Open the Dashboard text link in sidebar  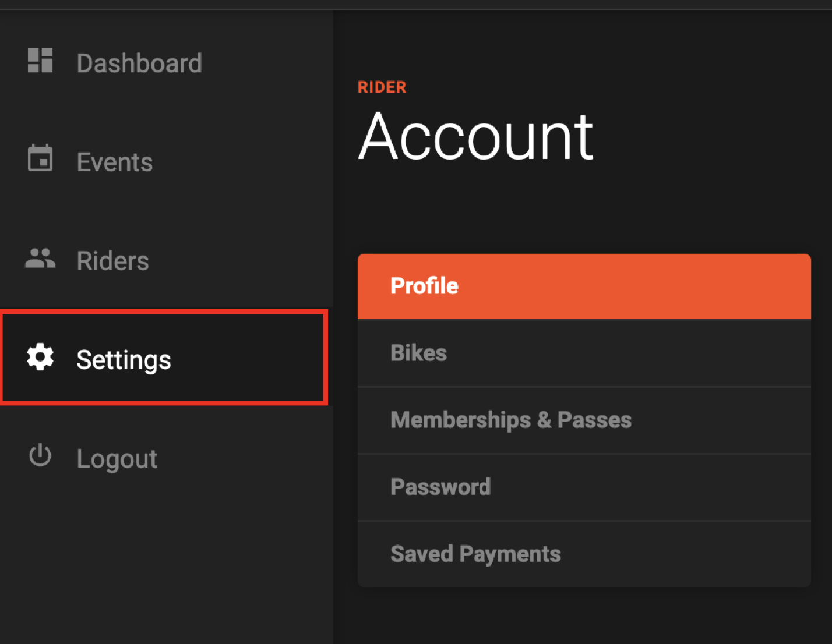pos(139,63)
